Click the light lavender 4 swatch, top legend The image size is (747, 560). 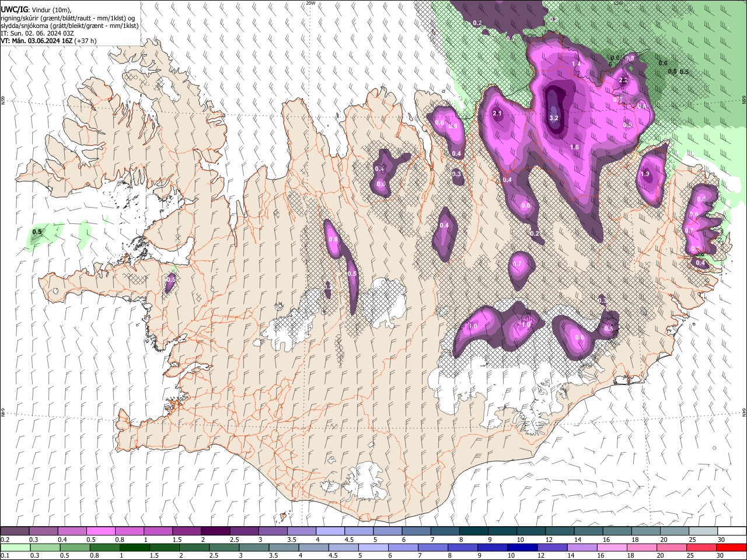[330, 531]
